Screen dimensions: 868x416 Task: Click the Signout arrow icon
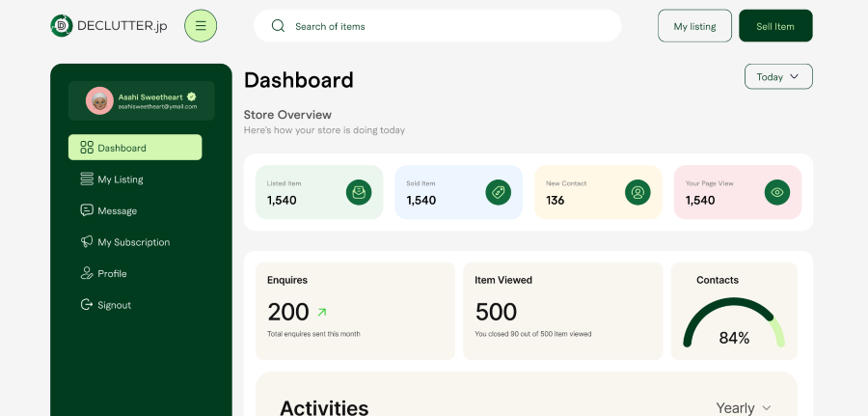click(x=87, y=305)
